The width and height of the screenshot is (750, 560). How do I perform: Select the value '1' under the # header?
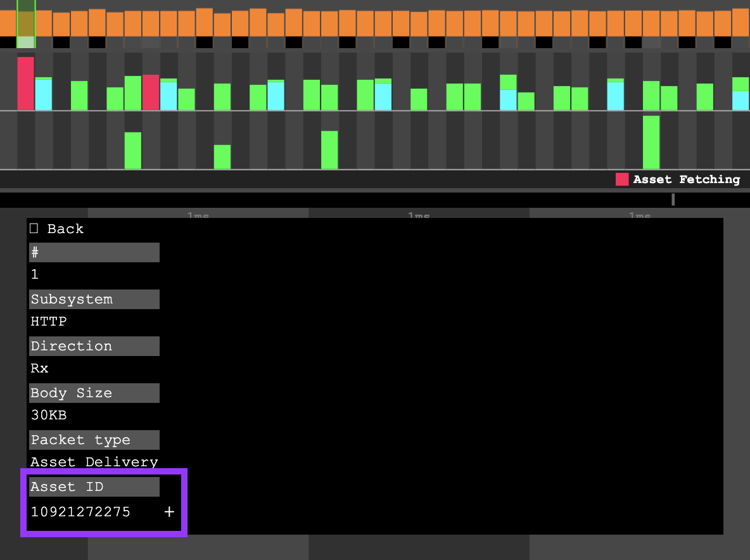point(34,274)
